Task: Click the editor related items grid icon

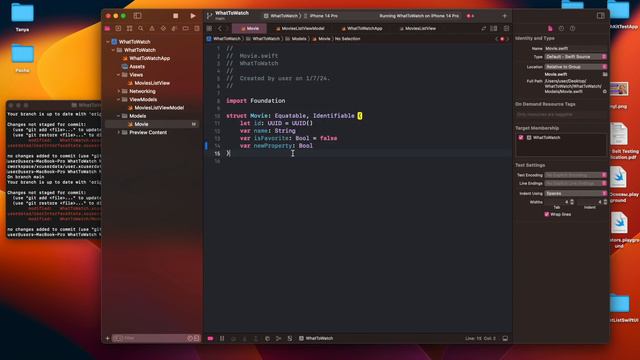Action: 209,29
